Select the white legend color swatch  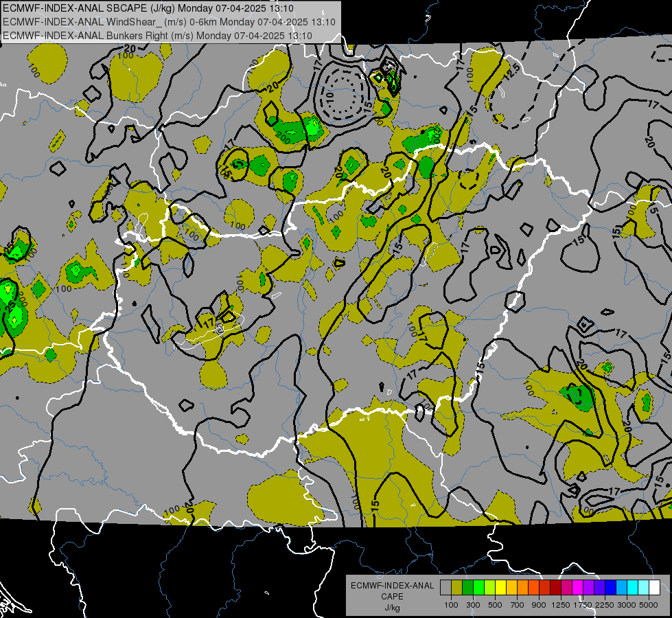pyautogui.click(x=654, y=588)
